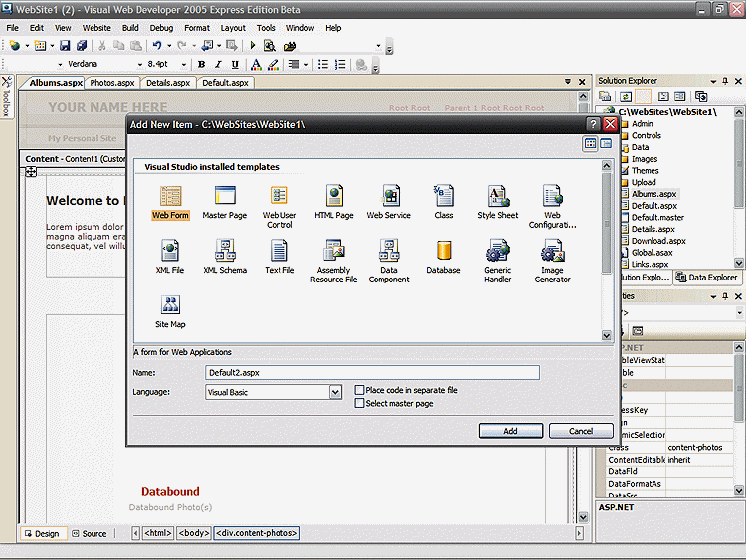Select the Text File template

click(x=280, y=257)
